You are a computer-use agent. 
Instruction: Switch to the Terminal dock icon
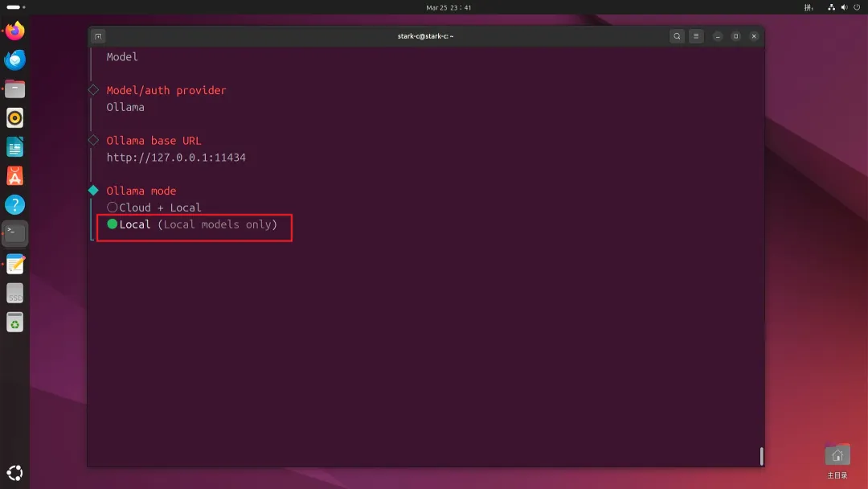tap(15, 234)
